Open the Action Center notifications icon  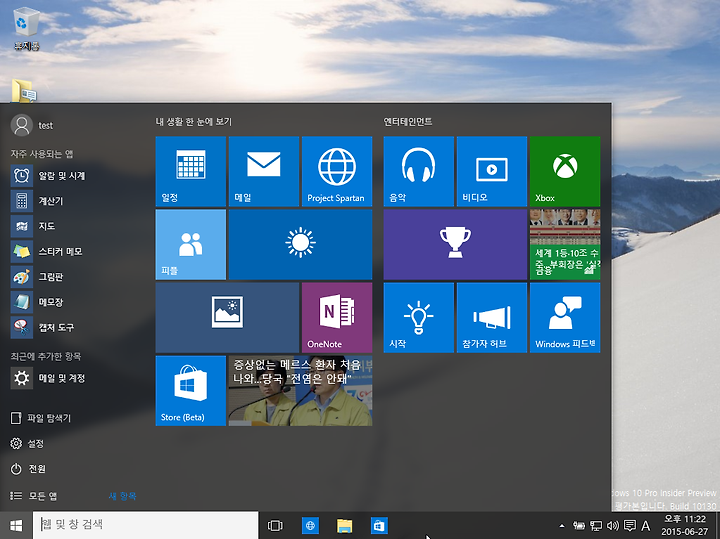(630, 526)
